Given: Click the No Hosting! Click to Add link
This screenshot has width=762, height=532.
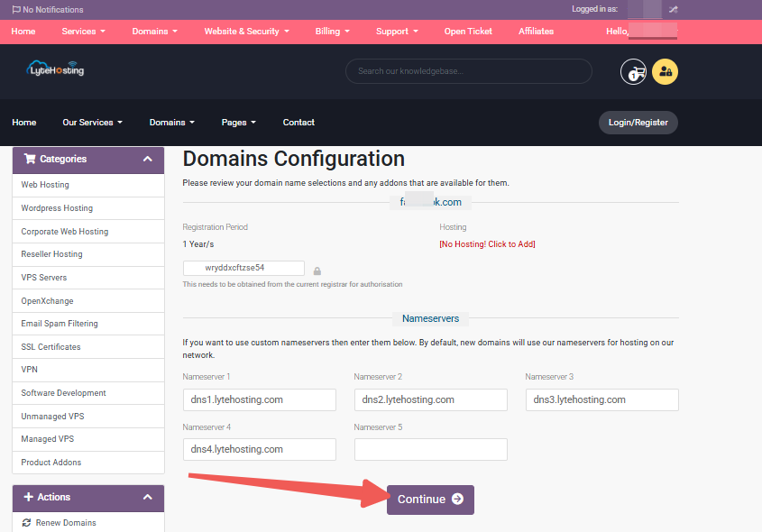Looking at the screenshot, I should 487,243.
